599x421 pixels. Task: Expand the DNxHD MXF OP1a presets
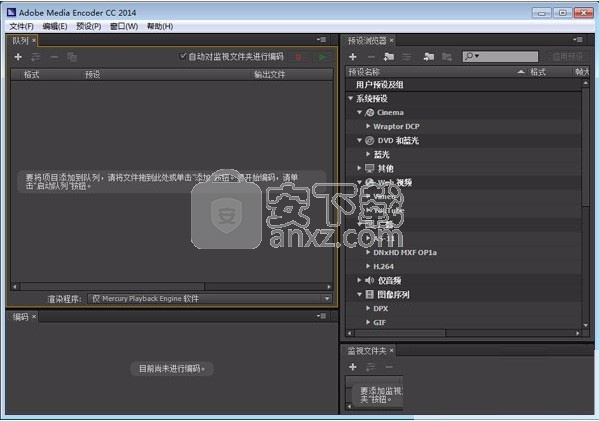coord(368,252)
